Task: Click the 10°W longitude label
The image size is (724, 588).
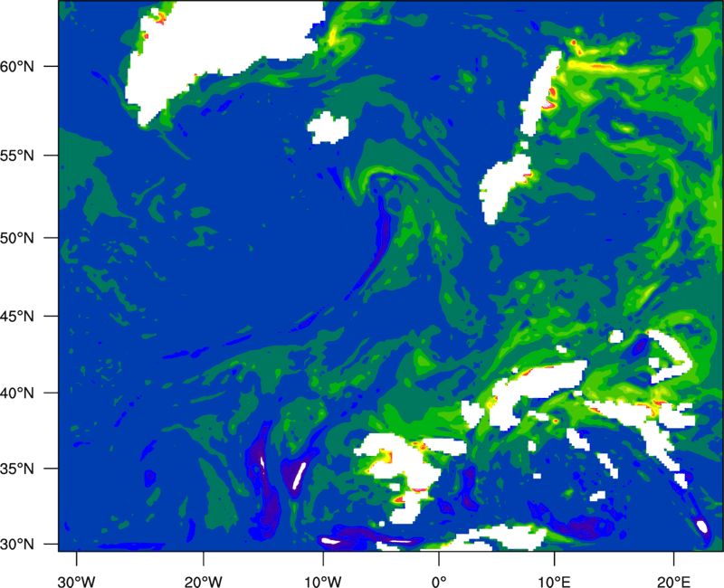Action: click(323, 582)
